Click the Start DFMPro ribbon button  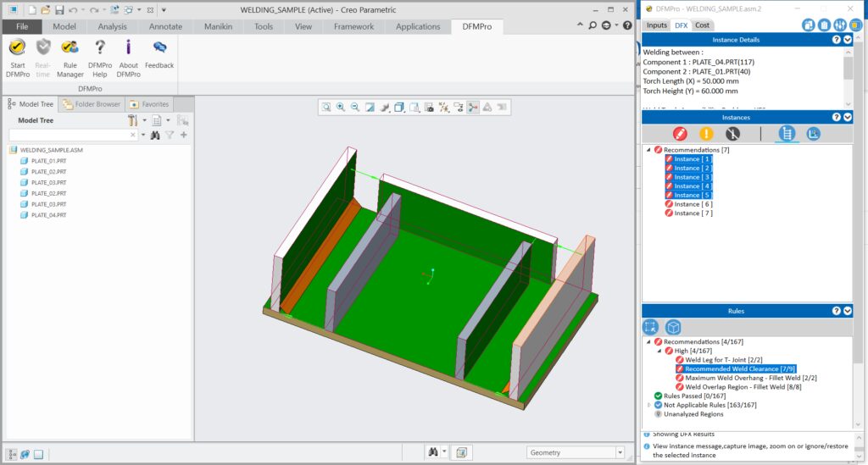pyautogui.click(x=17, y=58)
